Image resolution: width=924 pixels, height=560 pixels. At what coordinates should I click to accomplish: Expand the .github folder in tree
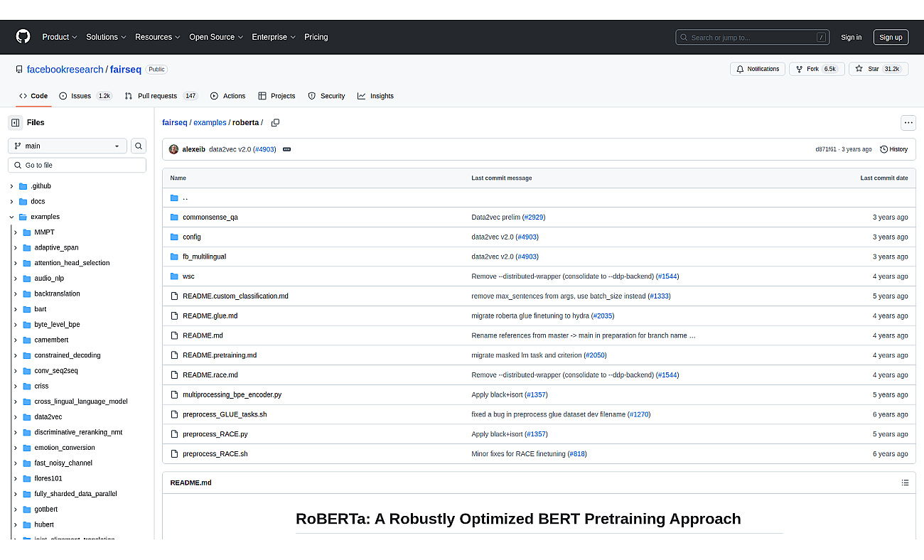[11, 186]
